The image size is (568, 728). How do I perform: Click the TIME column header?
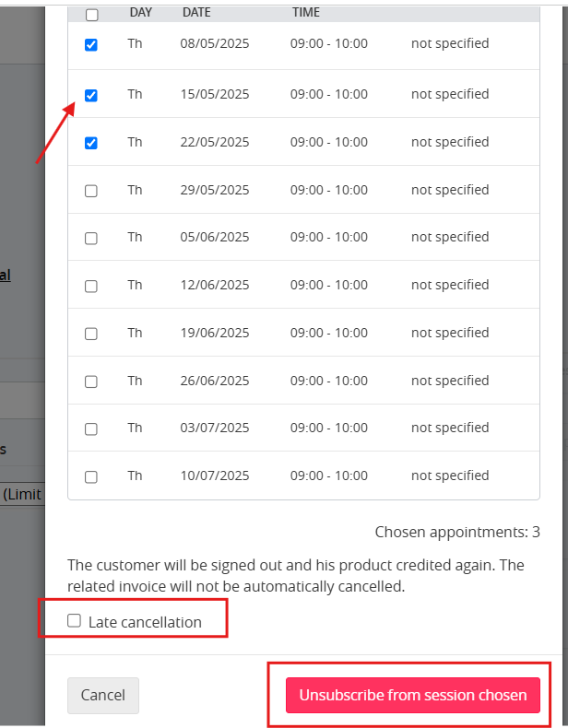306,12
